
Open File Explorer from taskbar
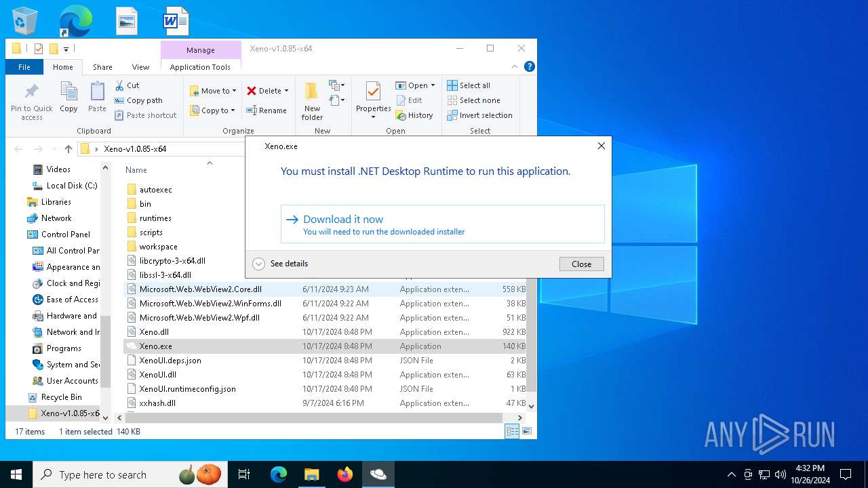point(312,474)
